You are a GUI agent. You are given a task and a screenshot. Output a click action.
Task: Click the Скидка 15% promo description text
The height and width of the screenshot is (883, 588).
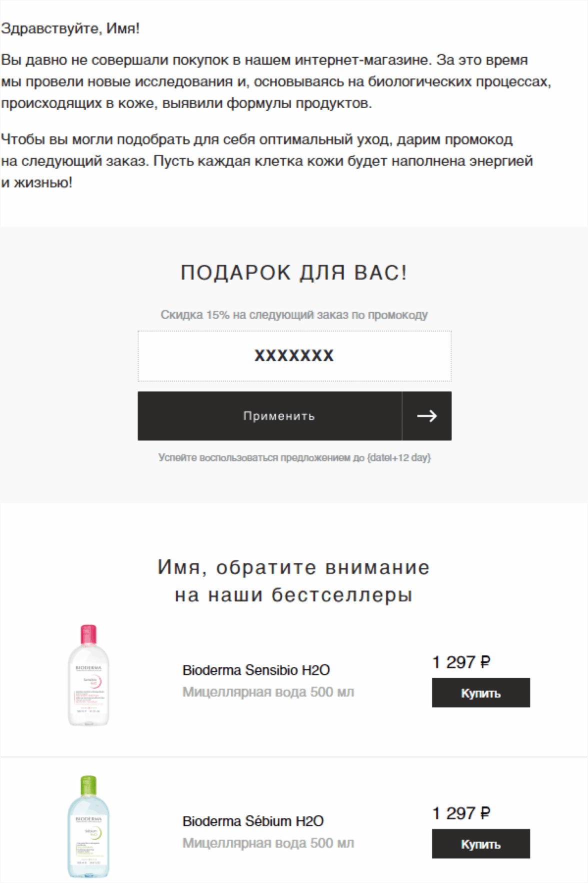[x=294, y=315]
